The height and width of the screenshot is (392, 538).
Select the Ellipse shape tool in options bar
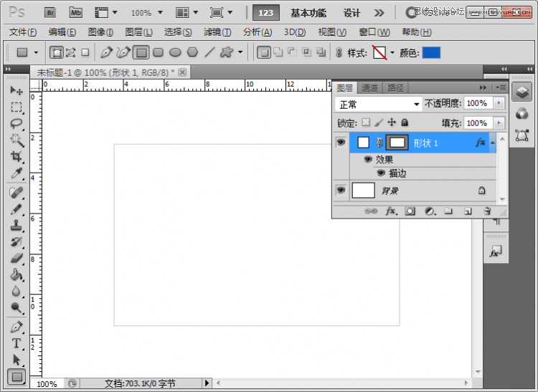pos(175,52)
